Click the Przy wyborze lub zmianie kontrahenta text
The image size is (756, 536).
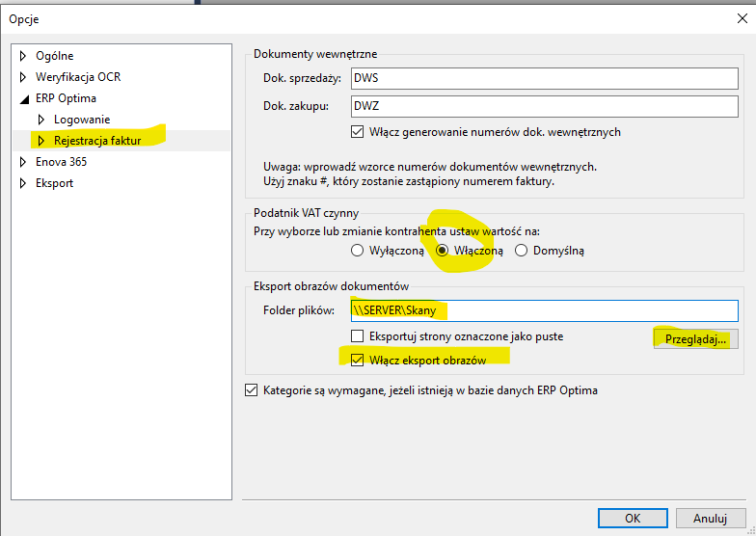pos(397,231)
